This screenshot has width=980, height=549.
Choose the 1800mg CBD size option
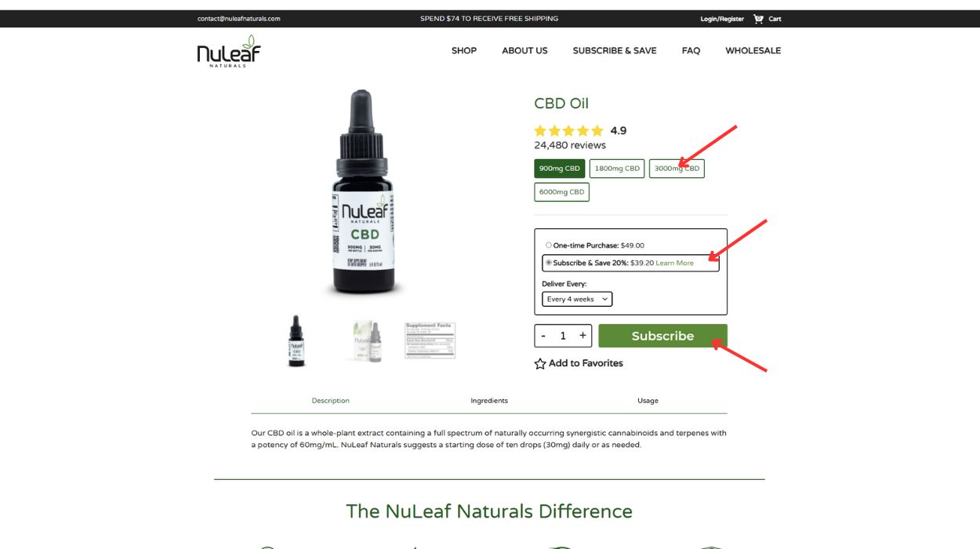[617, 169]
